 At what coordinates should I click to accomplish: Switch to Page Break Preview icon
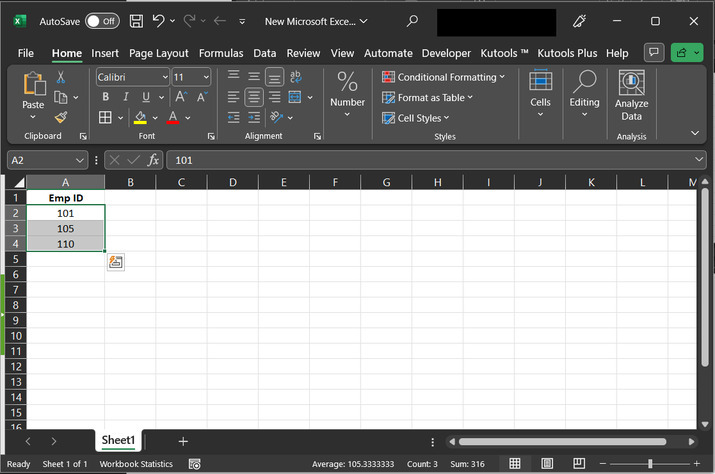pyautogui.click(x=579, y=464)
